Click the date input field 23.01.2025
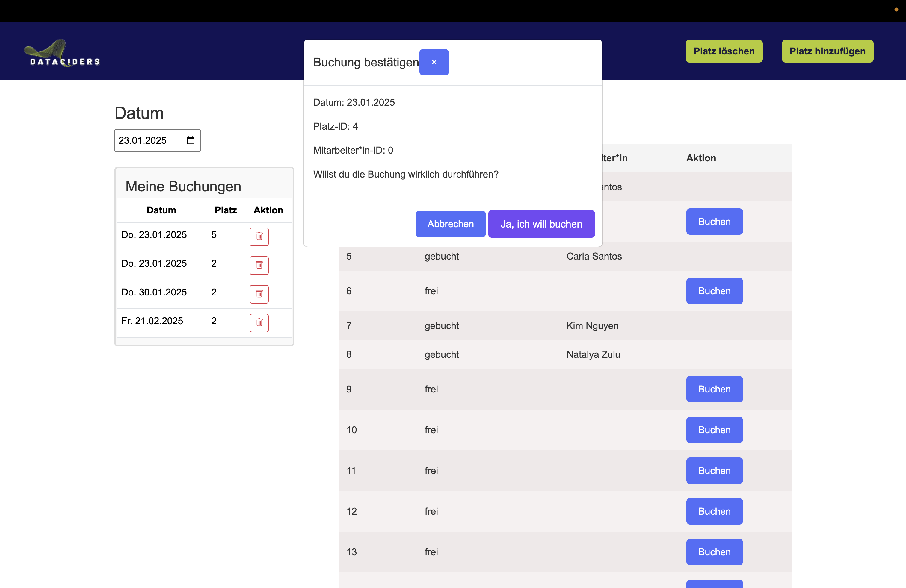906x588 pixels. point(157,140)
